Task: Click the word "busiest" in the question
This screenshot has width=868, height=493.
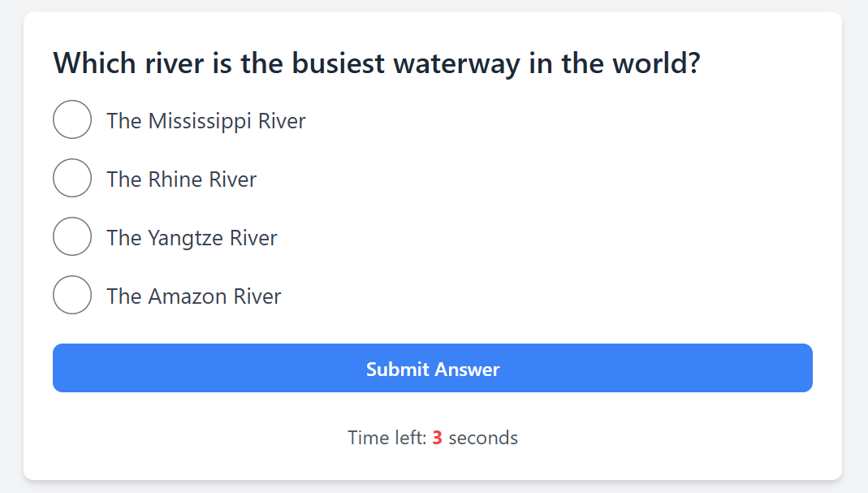Action: 339,63
